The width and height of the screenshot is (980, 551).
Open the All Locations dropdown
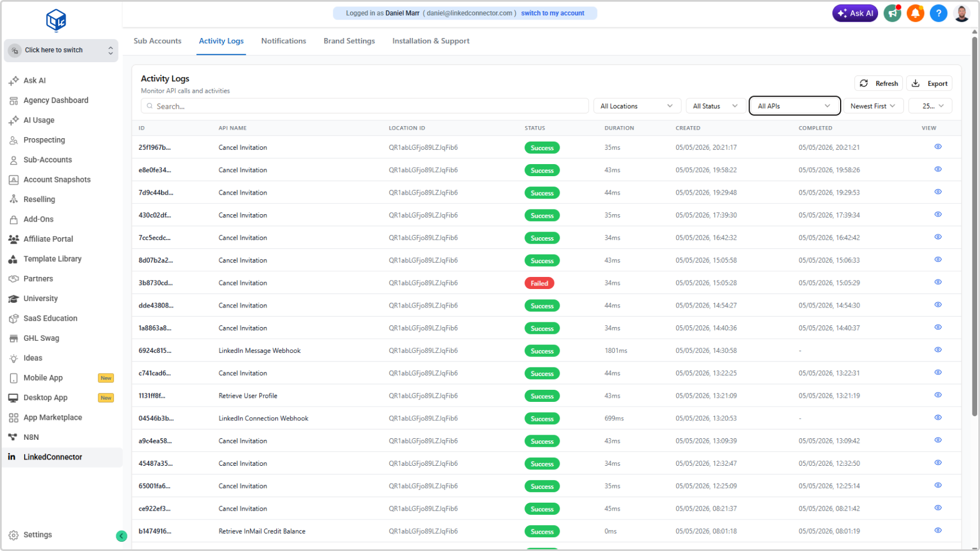pyautogui.click(x=637, y=106)
